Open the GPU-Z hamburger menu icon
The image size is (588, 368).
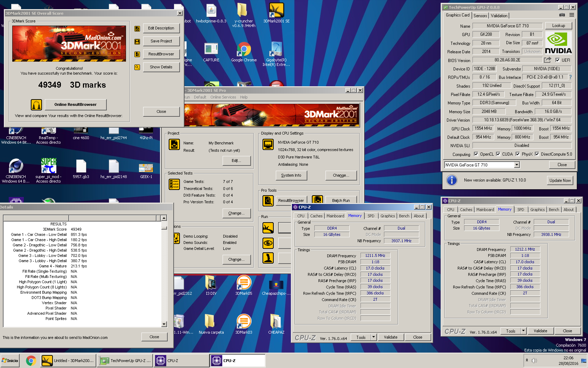572,15
